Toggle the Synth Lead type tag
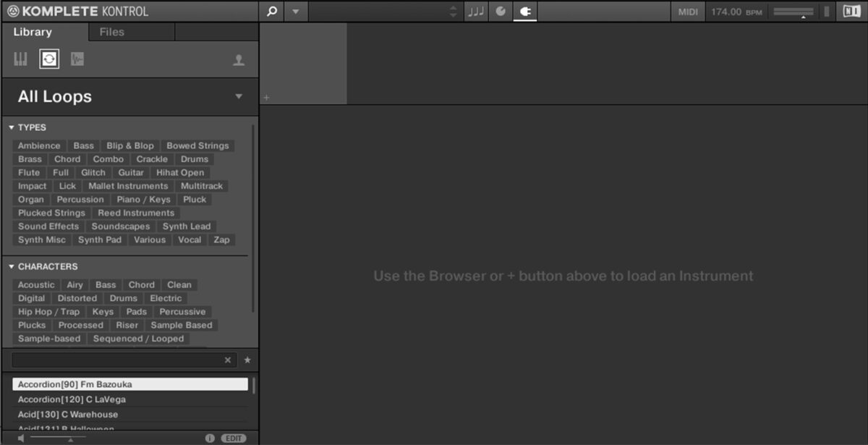This screenshot has width=868, height=445. [x=187, y=226]
